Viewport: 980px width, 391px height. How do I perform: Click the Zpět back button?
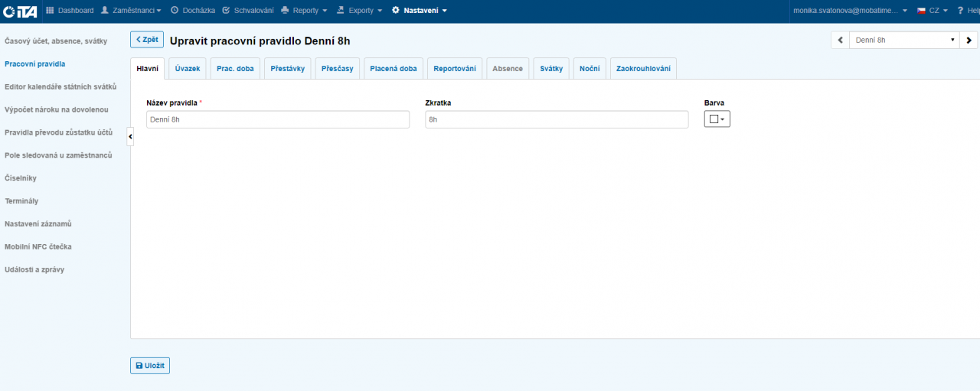pyautogui.click(x=147, y=40)
